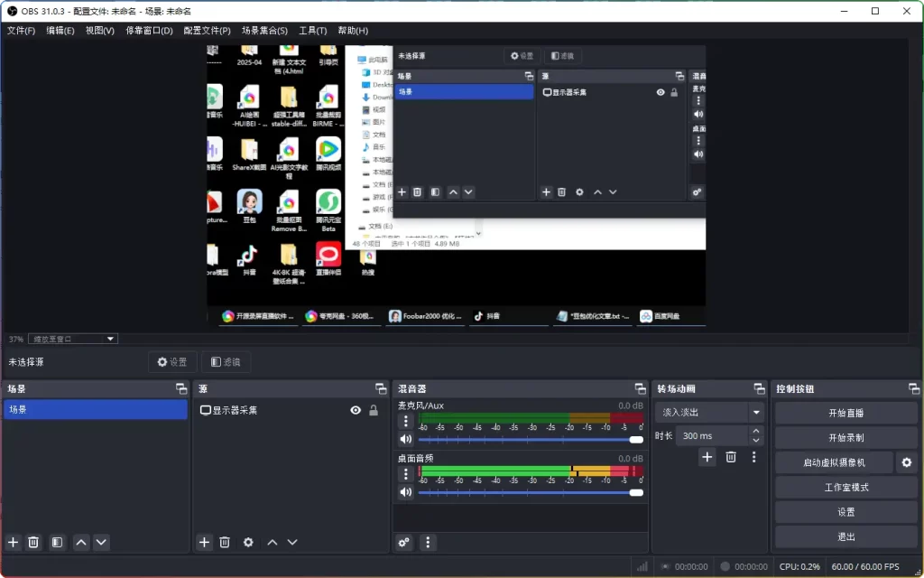Open scene filters icon in Scenes panel
924x578 pixels.
pos(57,542)
